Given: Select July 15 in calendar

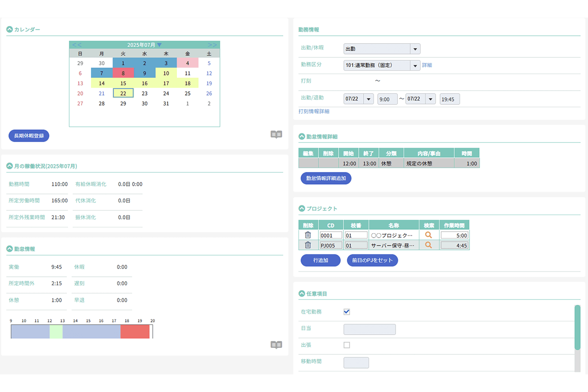Looking at the screenshot, I should pyautogui.click(x=123, y=83).
